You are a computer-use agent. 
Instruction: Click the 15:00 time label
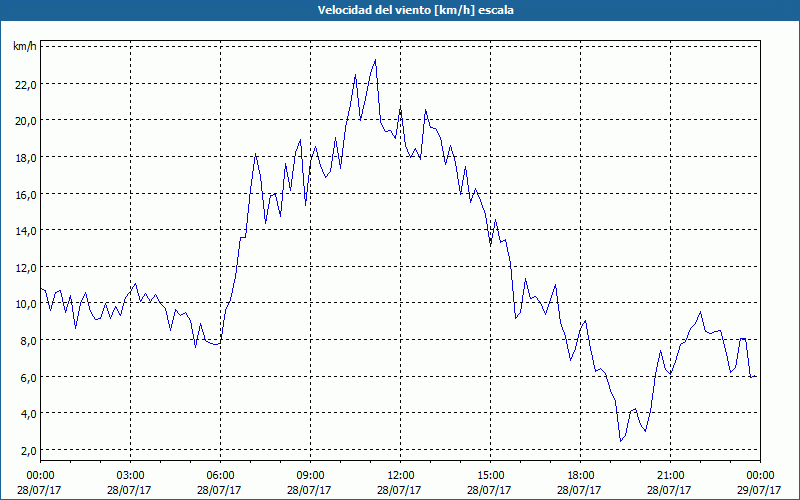click(490, 476)
